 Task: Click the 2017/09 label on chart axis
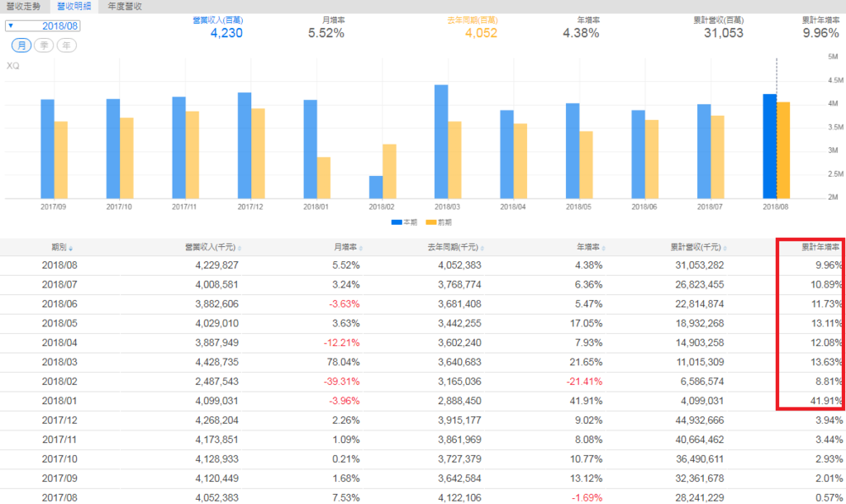click(x=53, y=207)
